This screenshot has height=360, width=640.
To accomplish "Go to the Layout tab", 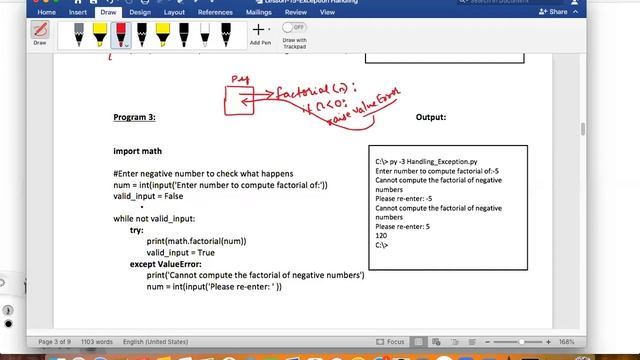I will click(x=174, y=12).
